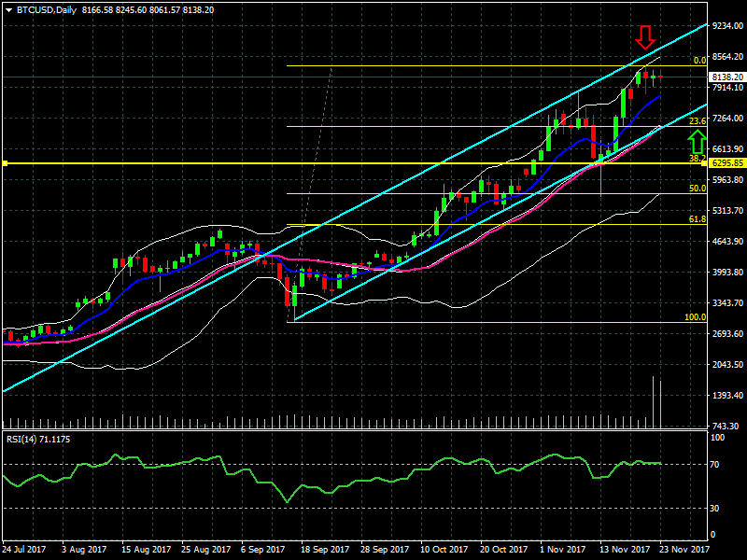Click the RSI scale 100 label
The image size is (747, 560).
[717, 438]
